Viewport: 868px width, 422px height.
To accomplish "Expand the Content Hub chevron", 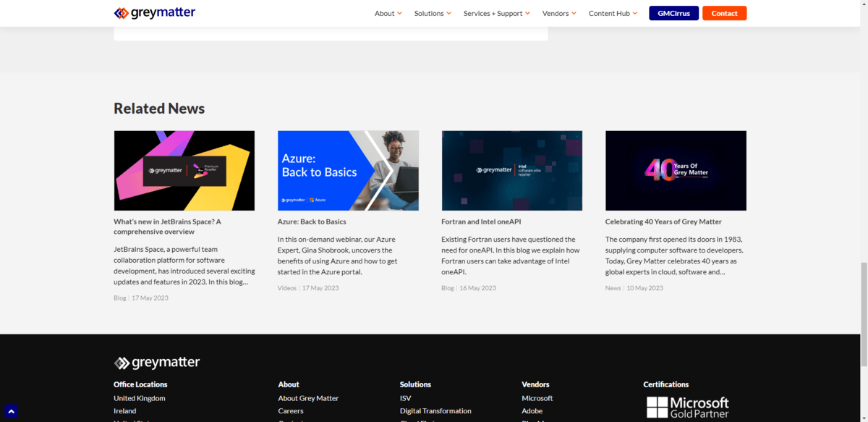I will coord(634,13).
